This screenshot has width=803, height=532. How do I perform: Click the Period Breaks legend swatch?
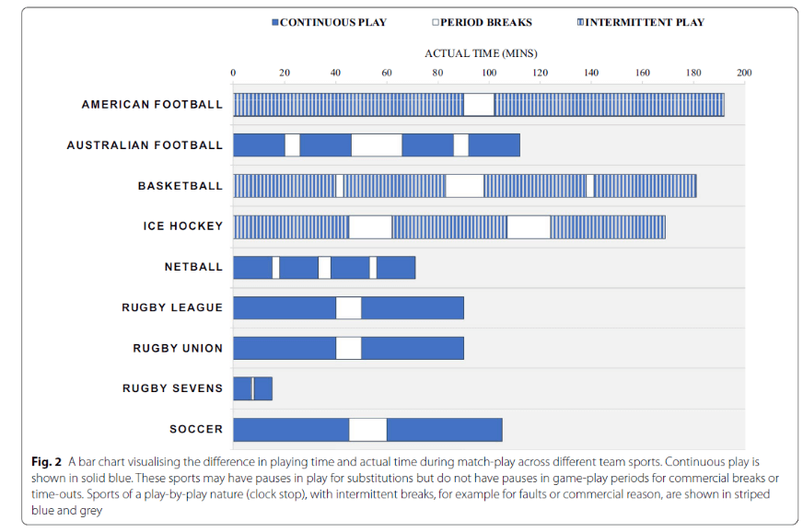435,22
